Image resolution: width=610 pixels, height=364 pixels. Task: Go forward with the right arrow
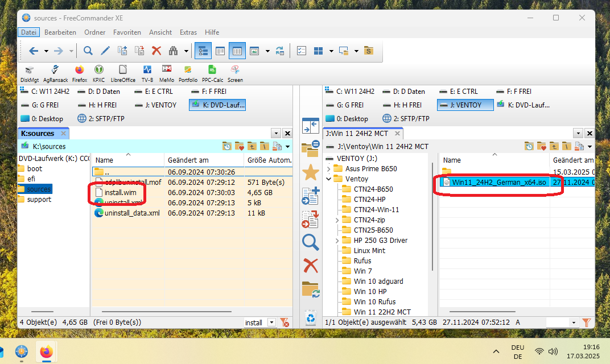tap(59, 51)
